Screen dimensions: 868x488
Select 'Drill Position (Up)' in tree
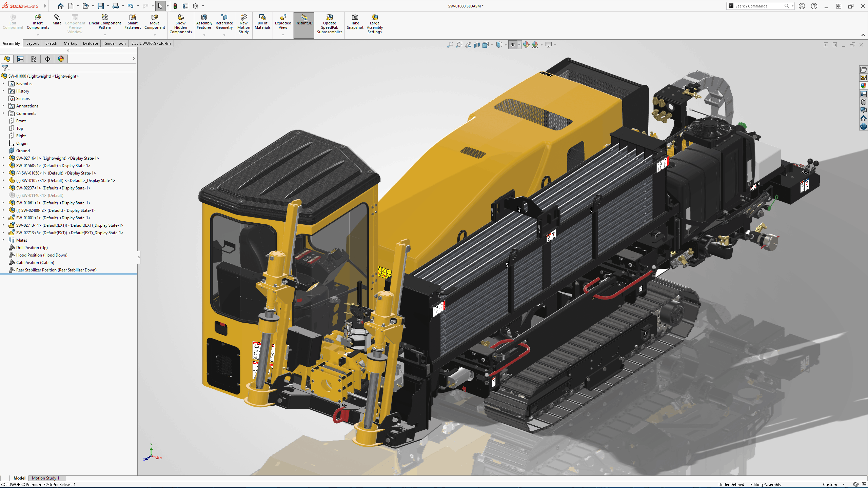[32, 248]
